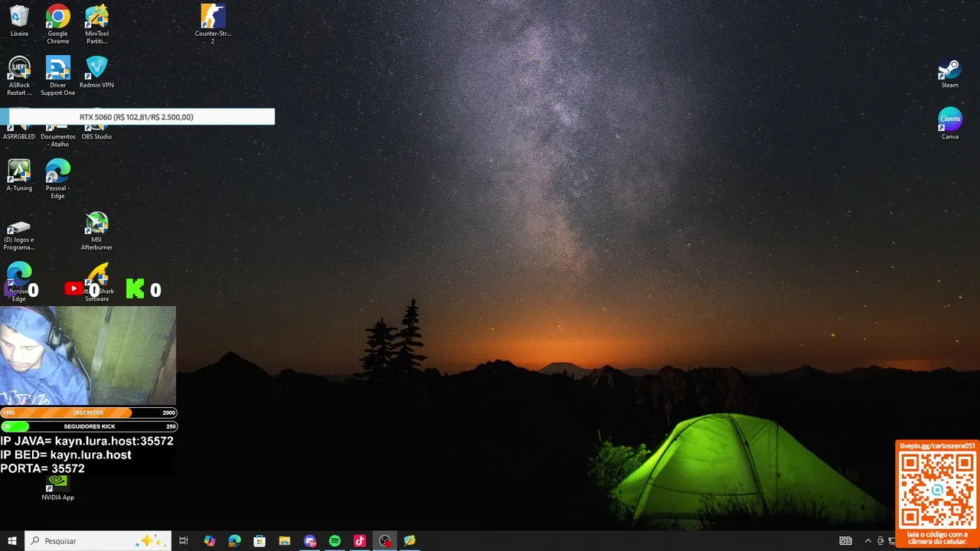This screenshot has width=980, height=551.
Task: Open the Windows Start menu
Action: [x=12, y=541]
